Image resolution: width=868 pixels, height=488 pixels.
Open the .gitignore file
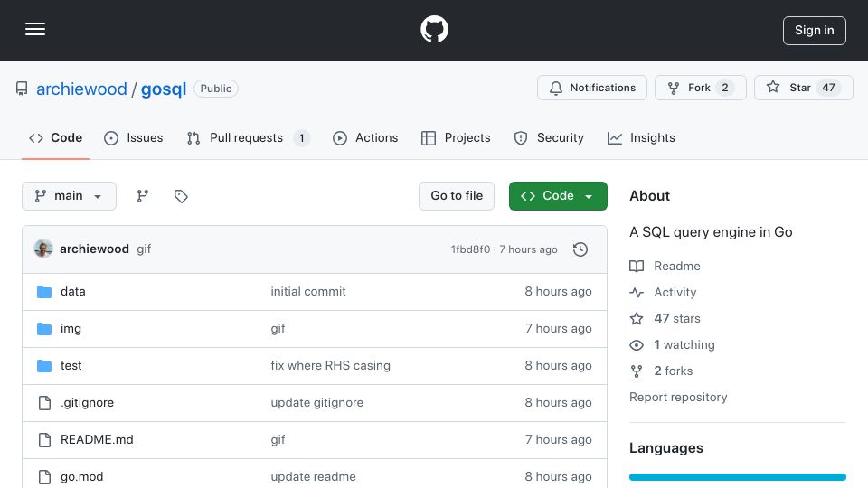coord(87,403)
